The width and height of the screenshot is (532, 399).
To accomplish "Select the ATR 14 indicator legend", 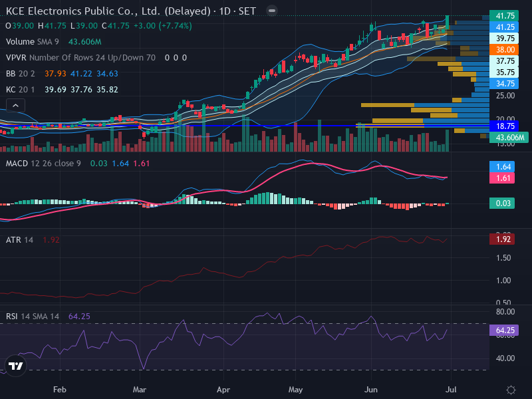I will [x=20, y=240].
